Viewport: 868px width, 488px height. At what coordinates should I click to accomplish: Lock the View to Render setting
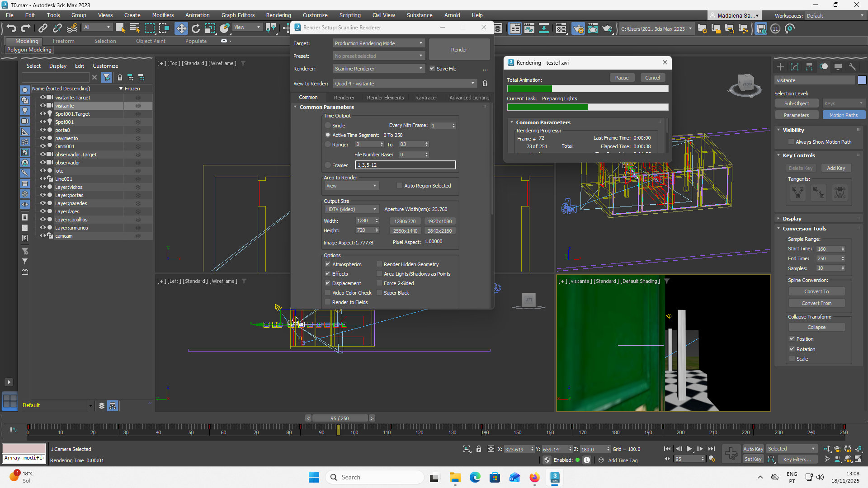(485, 84)
